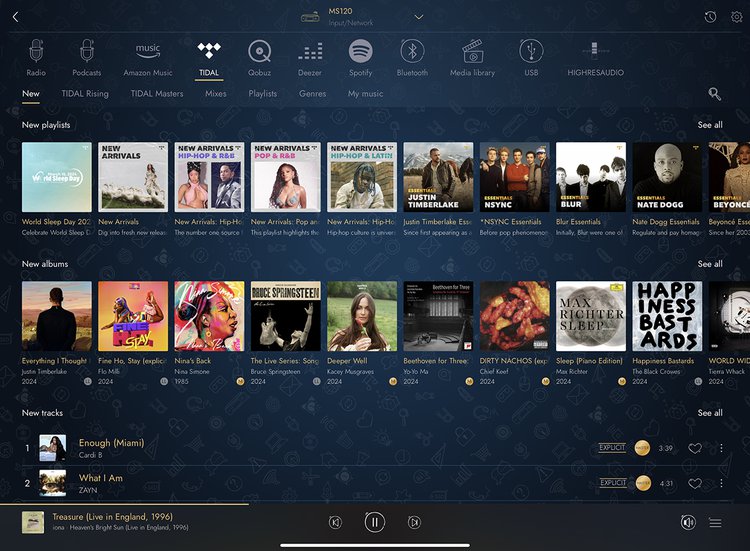This screenshot has height=551, width=750.
Task: Open the play queue menu icon
Action: (x=716, y=523)
